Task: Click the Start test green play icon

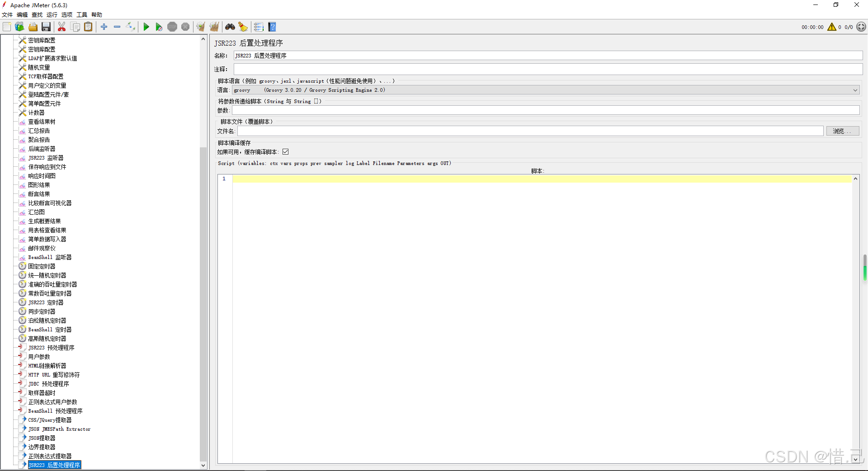Action: point(146,27)
